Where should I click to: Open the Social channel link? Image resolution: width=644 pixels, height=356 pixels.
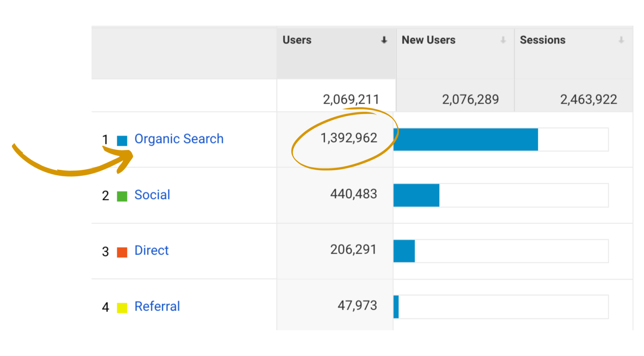tap(152, 195)
